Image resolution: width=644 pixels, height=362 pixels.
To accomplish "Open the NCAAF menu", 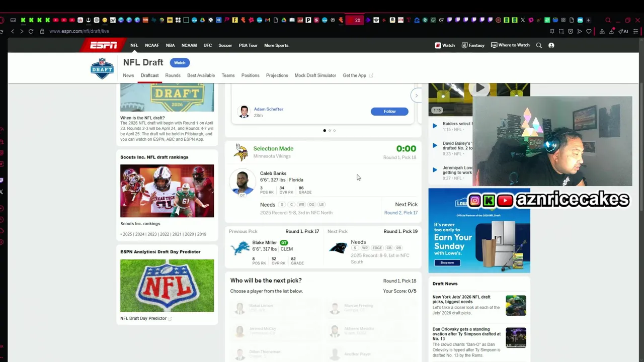I will (152, 45).
